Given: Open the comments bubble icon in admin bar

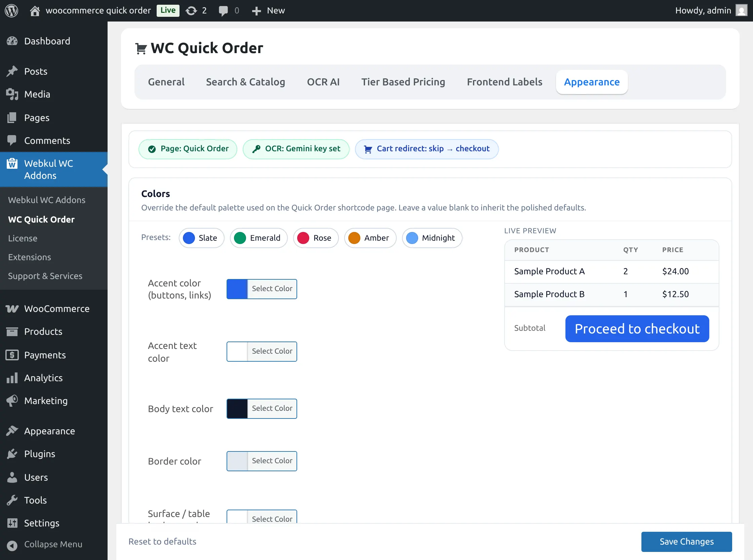Looking at the screenshot, I should pos(223,11).
